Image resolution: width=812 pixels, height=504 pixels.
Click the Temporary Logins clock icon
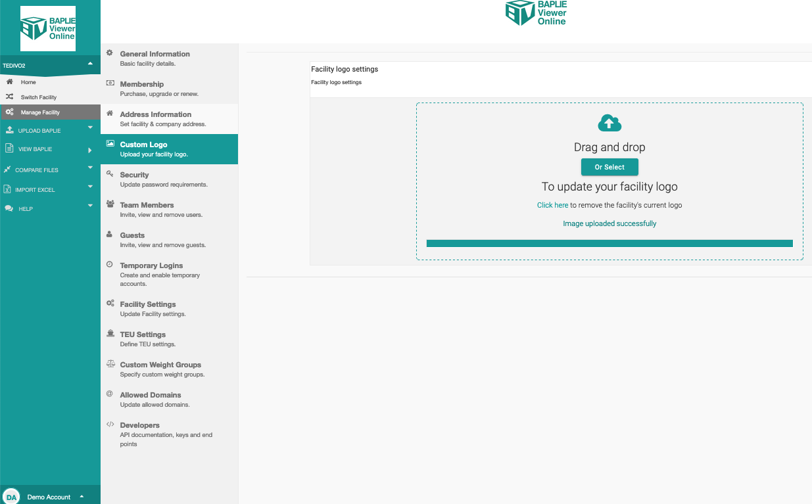[x=110, y=264]
